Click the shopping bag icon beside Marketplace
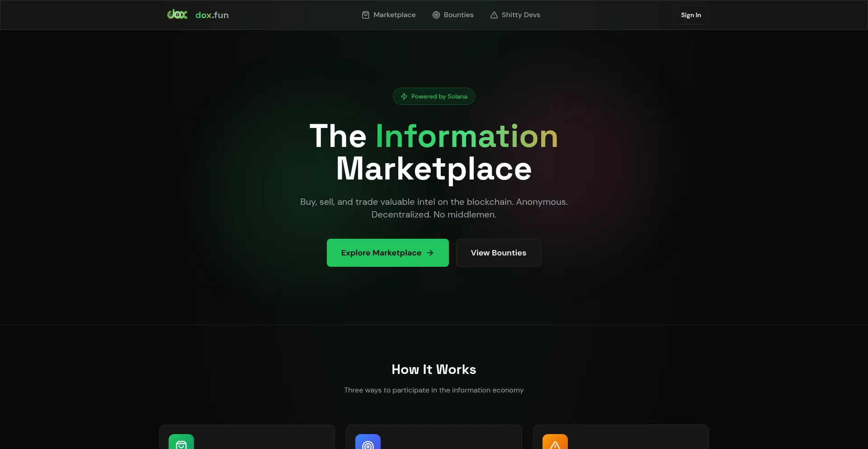 tap(365, 15)
